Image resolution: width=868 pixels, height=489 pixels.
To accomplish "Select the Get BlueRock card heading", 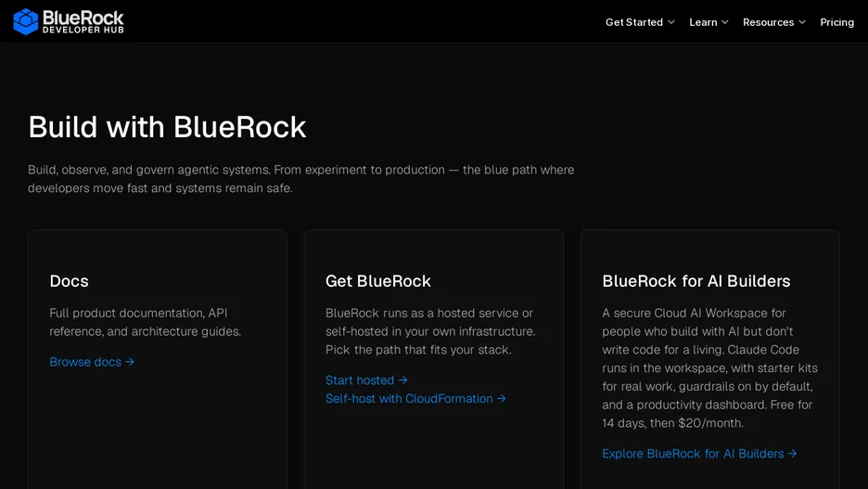I will pos(378,281).
